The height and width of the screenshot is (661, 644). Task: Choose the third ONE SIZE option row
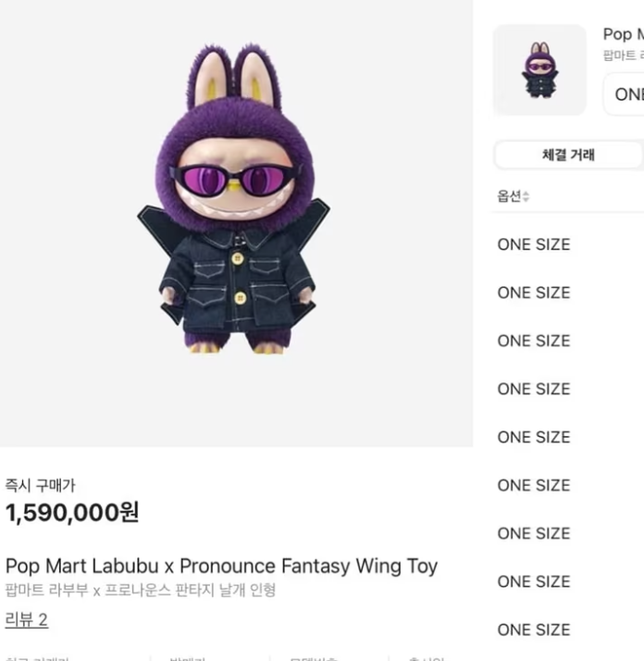(x=534, y=341)
